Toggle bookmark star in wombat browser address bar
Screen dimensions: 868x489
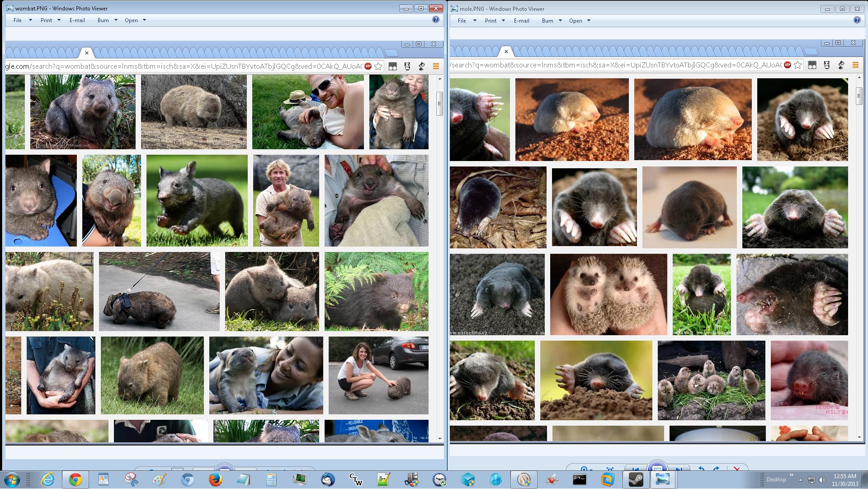(x=378, y=66)
